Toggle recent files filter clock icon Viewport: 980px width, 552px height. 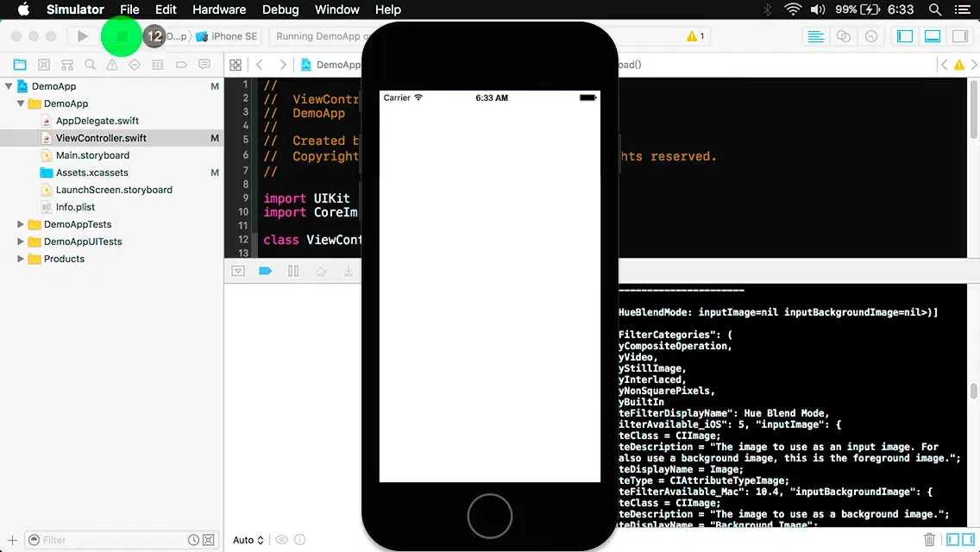194,540
